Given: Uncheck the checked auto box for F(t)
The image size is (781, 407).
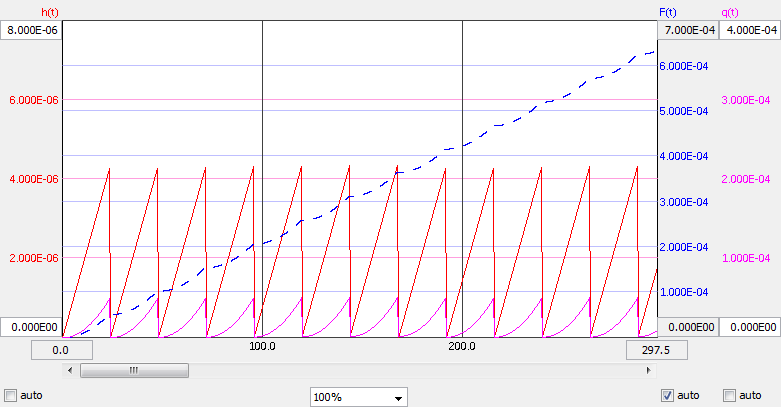Looking at the screenshot, I should [667, 395].
